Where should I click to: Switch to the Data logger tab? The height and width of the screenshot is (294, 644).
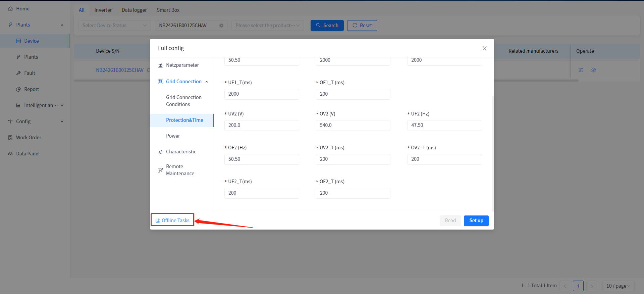(134, 10)
